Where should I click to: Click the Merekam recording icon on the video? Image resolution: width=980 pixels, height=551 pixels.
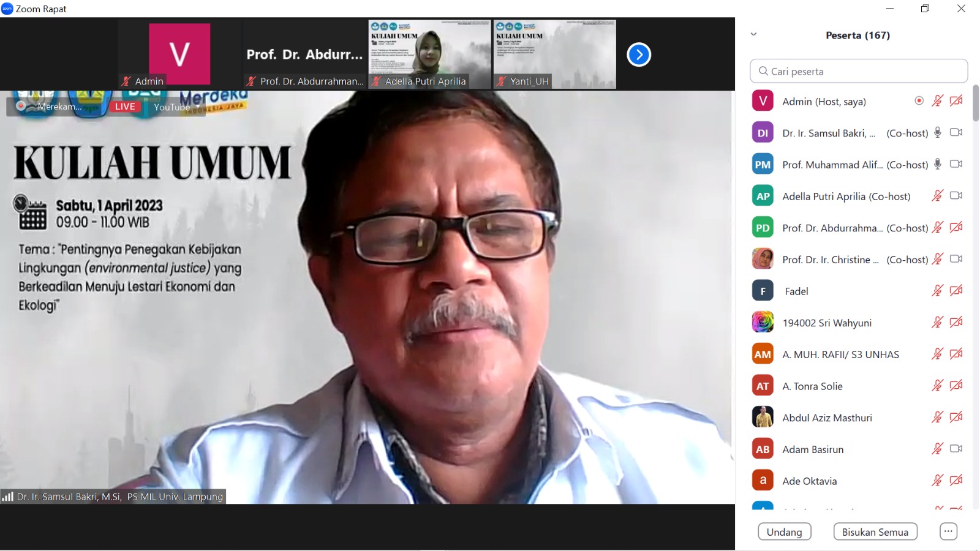pos(21,106)
